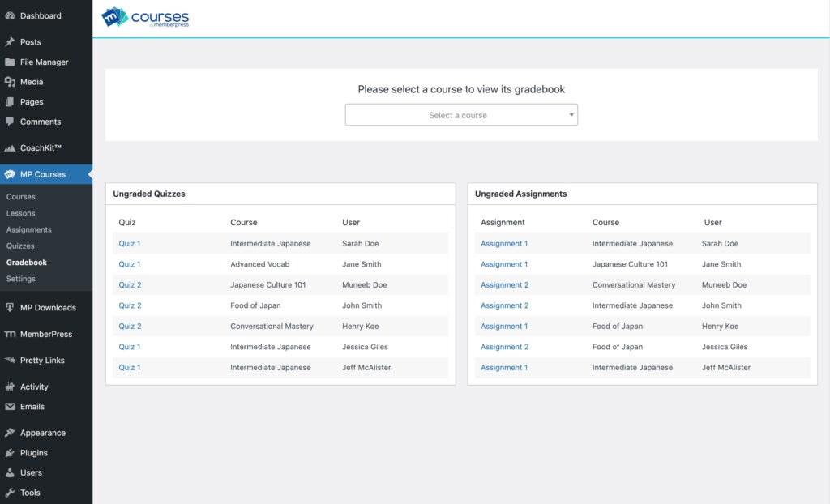Click the Emails envelope icon
Screen dimensions: 830x504
[10, 407]
